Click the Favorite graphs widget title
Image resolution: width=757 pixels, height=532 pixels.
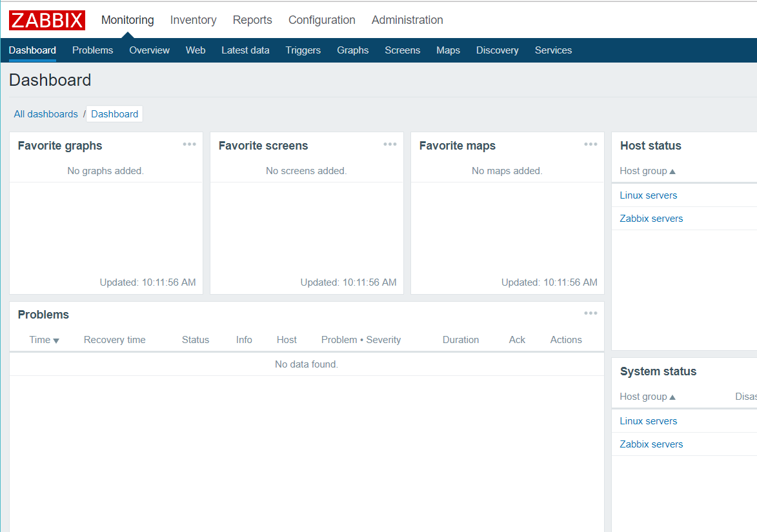pyautogui.click(x=60, y=146)
